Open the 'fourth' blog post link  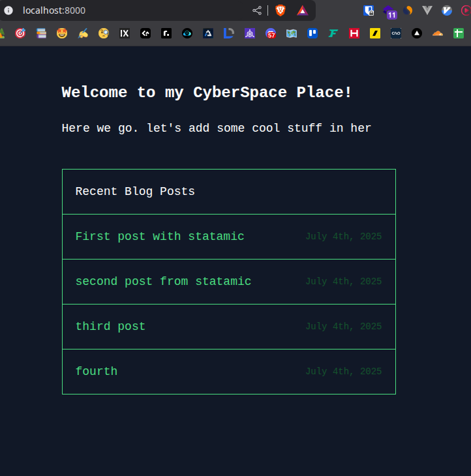(x=97, y=371)
